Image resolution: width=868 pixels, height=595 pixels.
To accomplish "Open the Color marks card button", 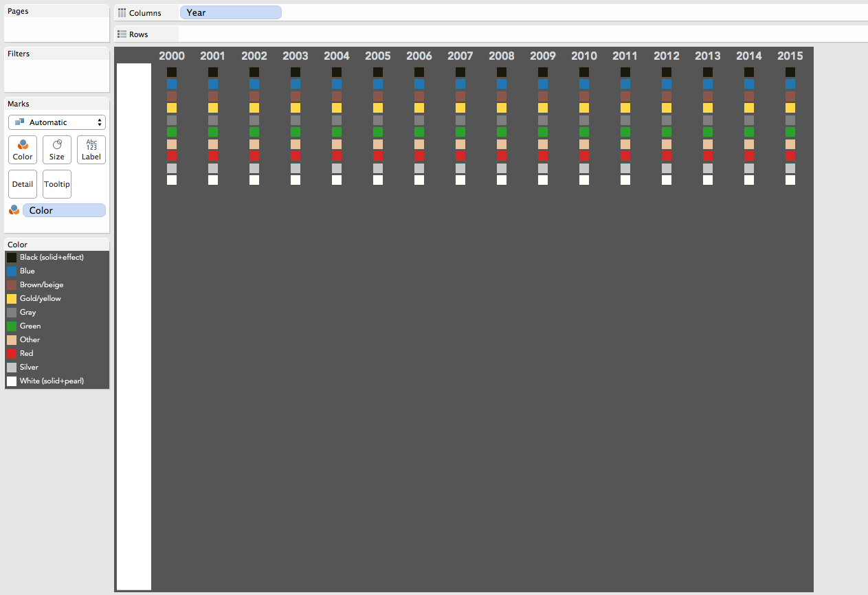I will point(23,150).
